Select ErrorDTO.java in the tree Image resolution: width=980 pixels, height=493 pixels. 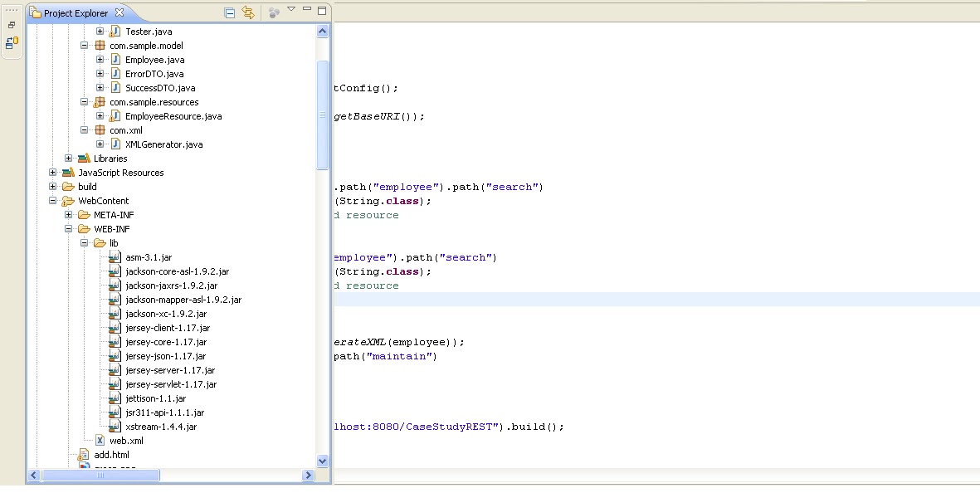pos(156,73)
